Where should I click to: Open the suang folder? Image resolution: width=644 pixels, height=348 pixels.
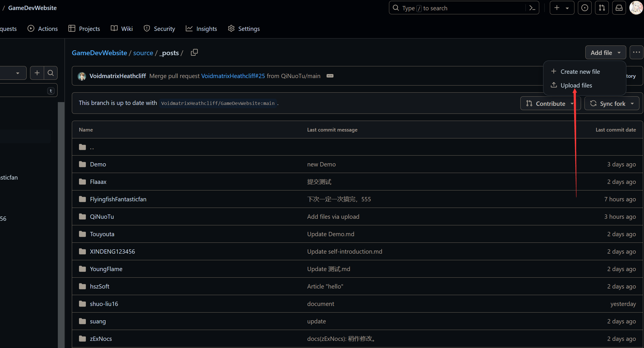[98, 321]
